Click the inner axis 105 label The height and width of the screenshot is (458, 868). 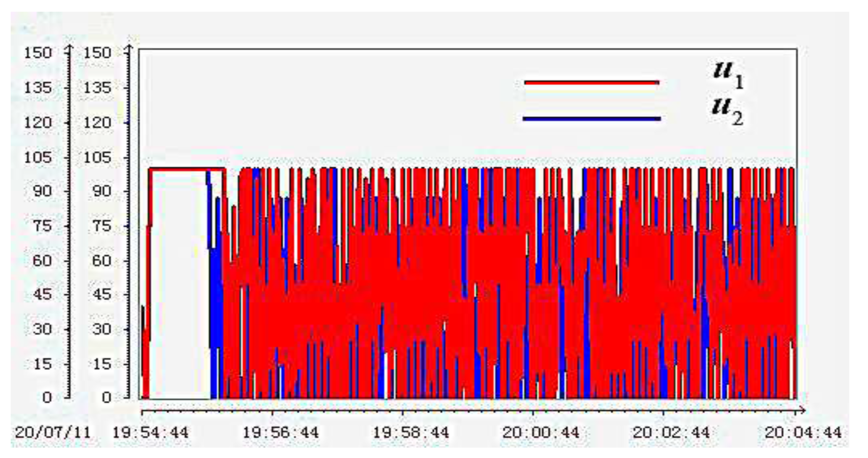(97, 157)
